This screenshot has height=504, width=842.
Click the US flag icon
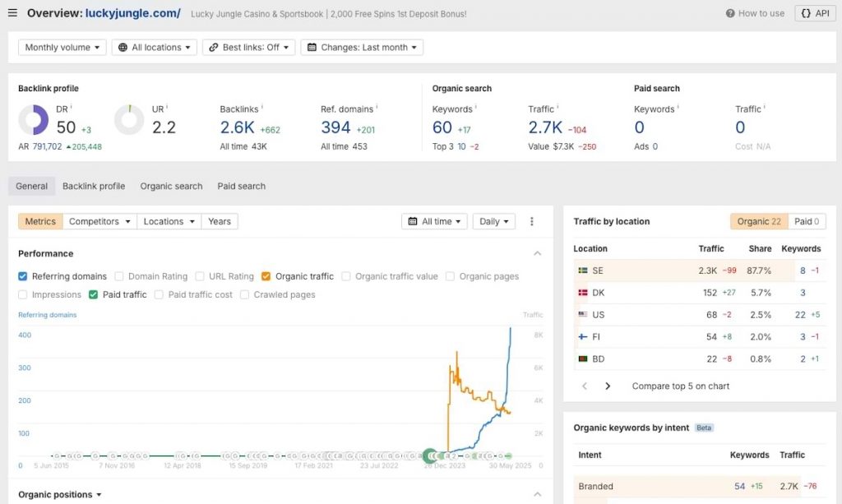583,315
